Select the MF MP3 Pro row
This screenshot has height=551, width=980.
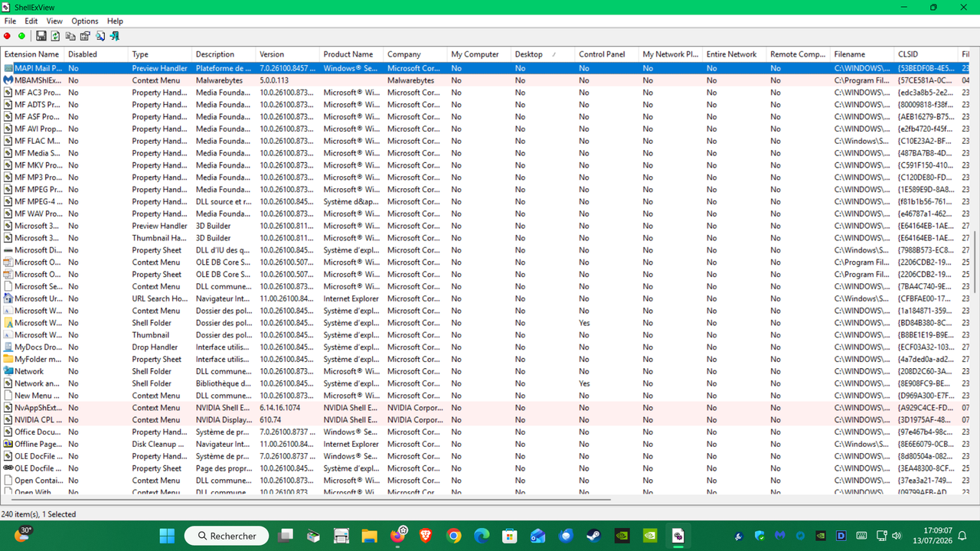486,178
